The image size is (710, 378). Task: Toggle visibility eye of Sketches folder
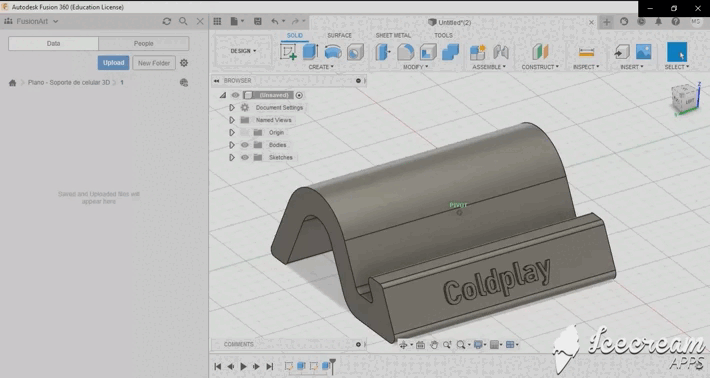click(x=245, y=158)
